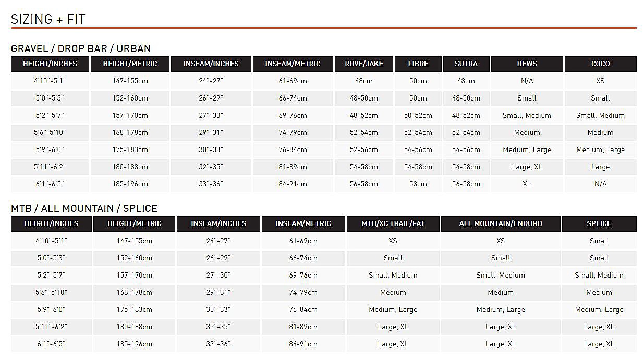Screen dimensions: 644x362
Task: Click the SIZING + FIT page heading
Action: (48, 19)
